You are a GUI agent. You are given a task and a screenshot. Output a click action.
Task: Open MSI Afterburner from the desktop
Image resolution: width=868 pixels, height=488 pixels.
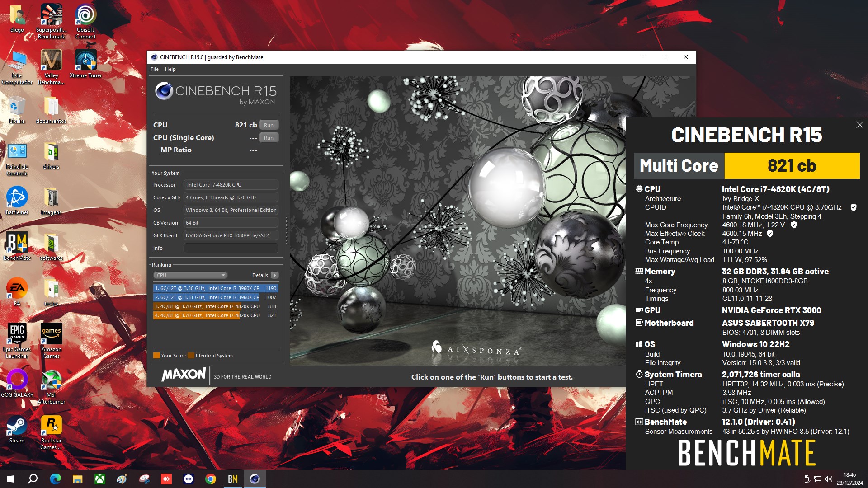[52, 387]
